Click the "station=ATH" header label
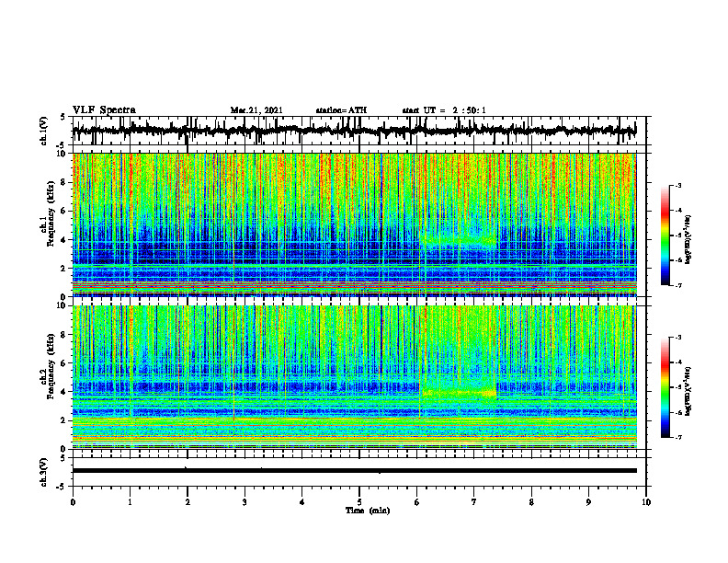The height and width of the screenshot is (563, 728). coord(341,110)
